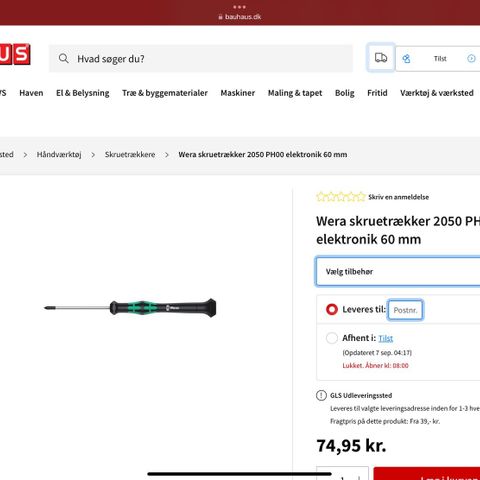Click the store location pin icon

tap(406, 59)
